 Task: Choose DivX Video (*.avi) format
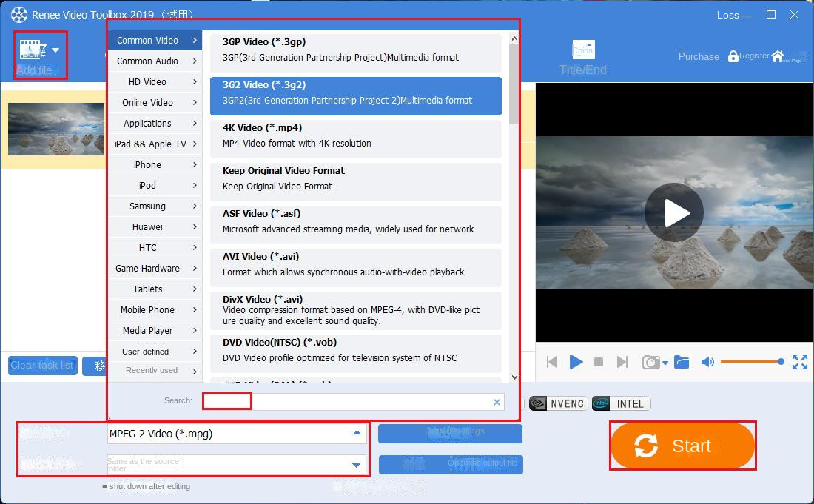tap(356, 311)
